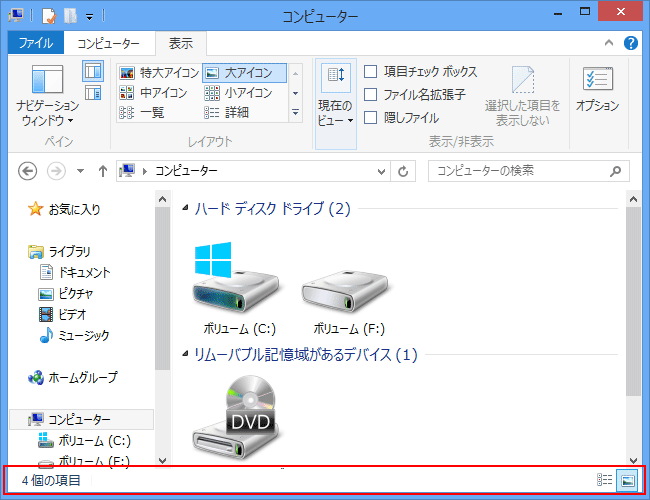Open recent locations dropdown arrow
Image resolution: width=650 pixels, height=500 pixels.
pyautogui.click(x=80, y=171)
